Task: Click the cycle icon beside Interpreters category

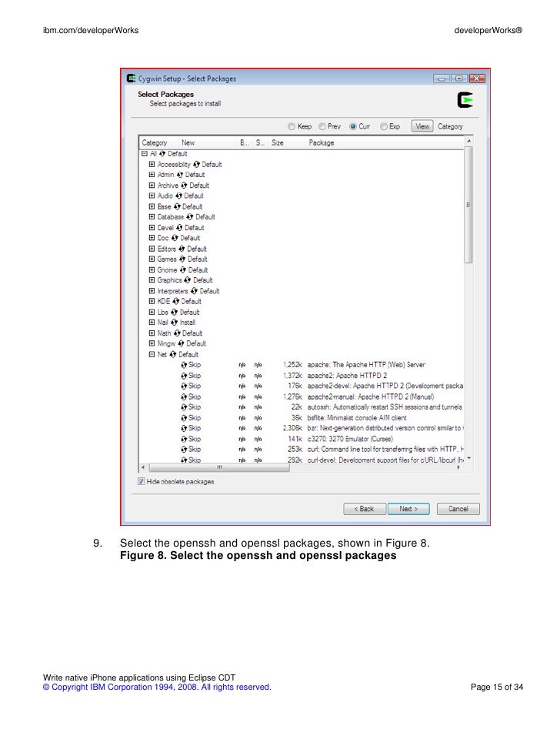Action: click(x=194, y=291)
